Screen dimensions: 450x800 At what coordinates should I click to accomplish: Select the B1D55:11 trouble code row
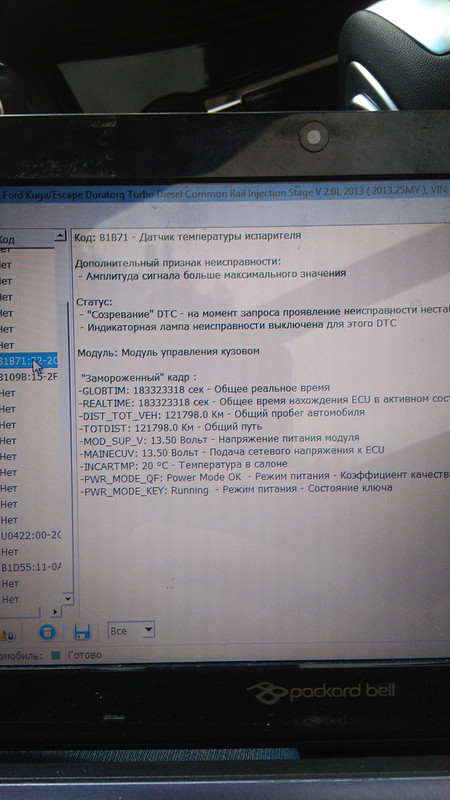pos(31,567)
